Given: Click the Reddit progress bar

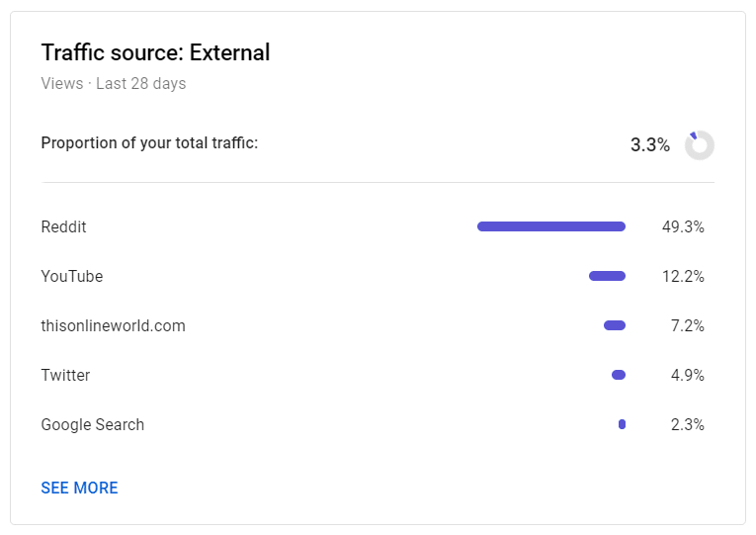Looking at the screenshot, I should pos(550,226).
